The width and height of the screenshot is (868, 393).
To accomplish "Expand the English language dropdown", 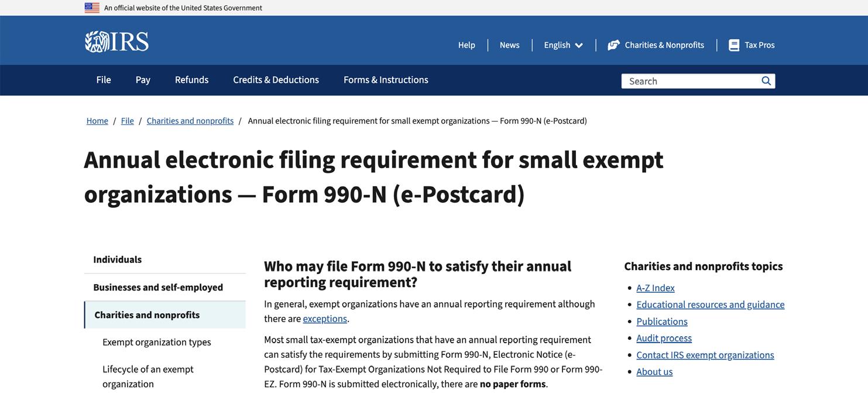I will click(x=564, y=45).
